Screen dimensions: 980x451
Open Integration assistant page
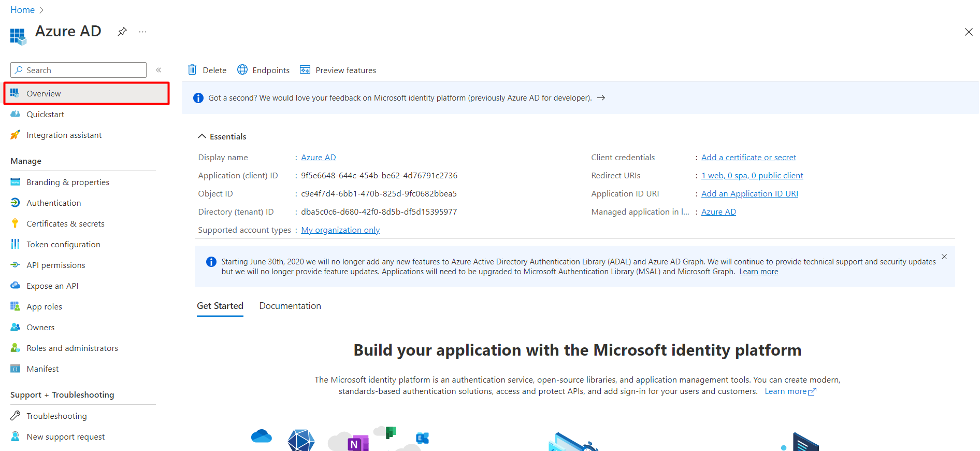[x=64, y=135]
